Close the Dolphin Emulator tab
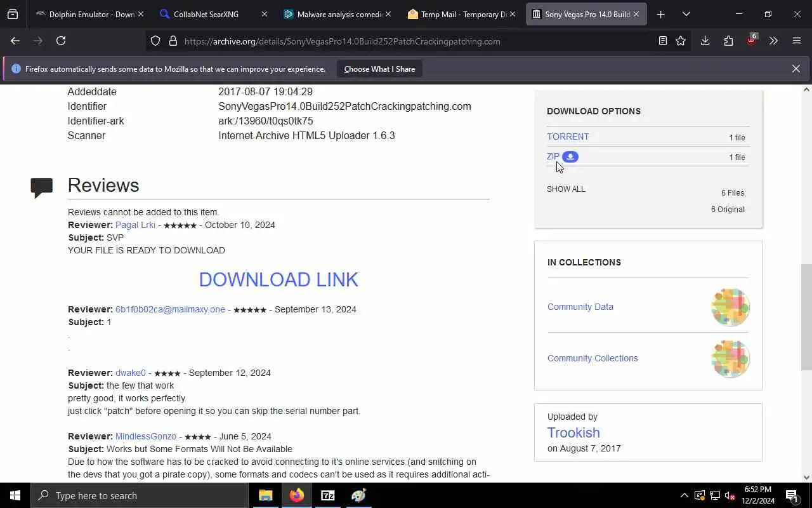 coord(141,14)
